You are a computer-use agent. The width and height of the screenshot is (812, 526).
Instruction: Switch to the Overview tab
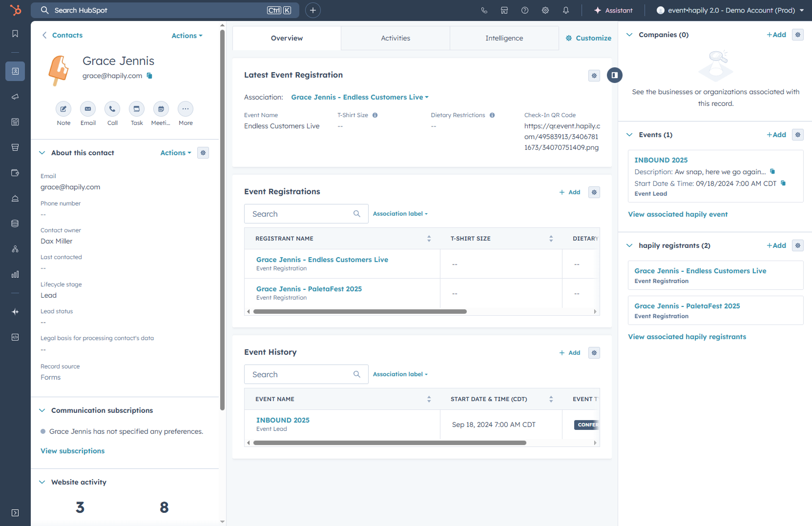[x=287, y=38]
